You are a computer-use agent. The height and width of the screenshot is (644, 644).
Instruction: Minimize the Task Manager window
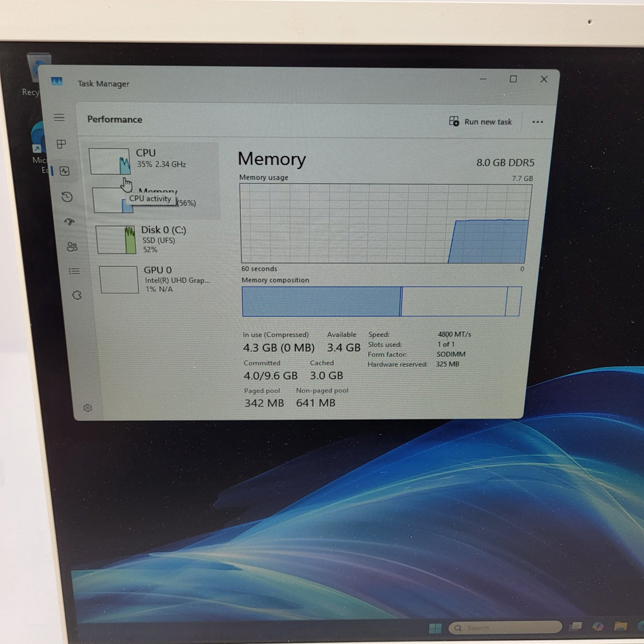pos(483,79)
